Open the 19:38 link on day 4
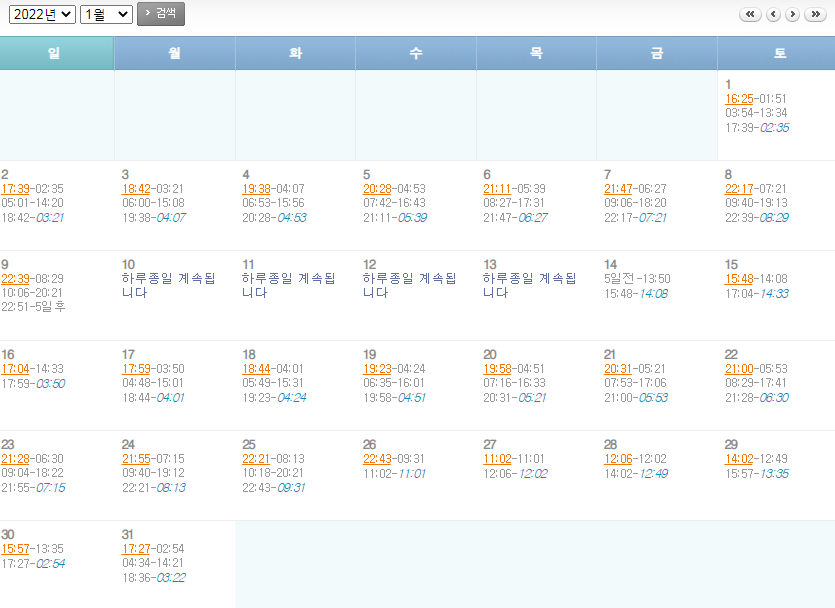Viewport: 835px width, 608px height. click(x=257, y=189)
